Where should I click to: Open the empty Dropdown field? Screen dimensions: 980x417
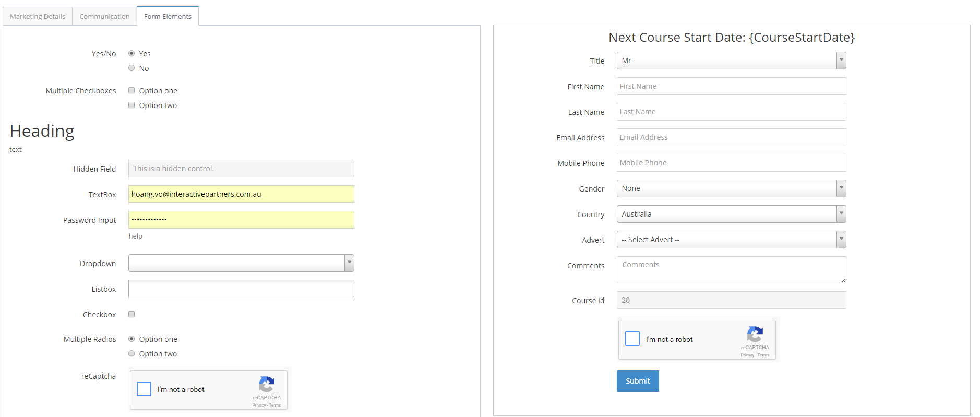pyautogui.click(x=241, y=263)
